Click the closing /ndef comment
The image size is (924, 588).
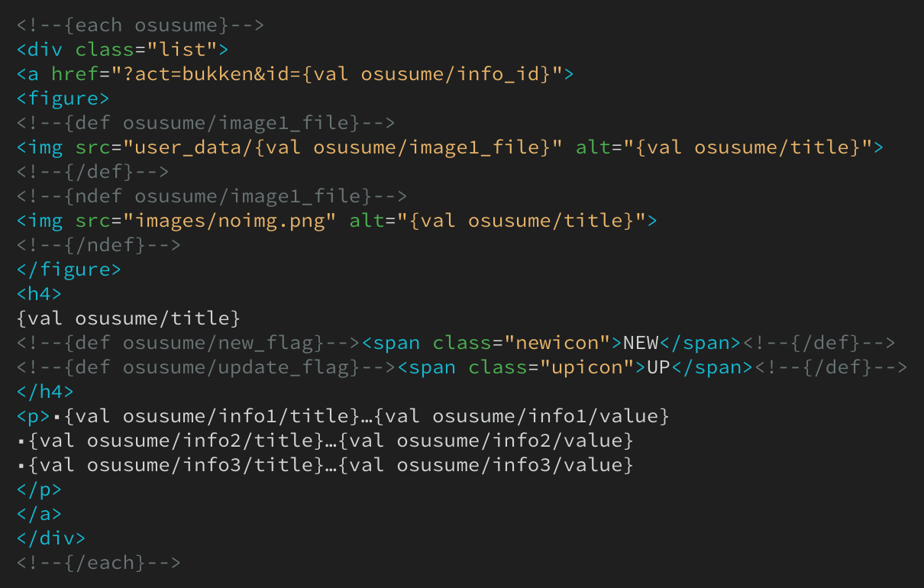point(99,245)
